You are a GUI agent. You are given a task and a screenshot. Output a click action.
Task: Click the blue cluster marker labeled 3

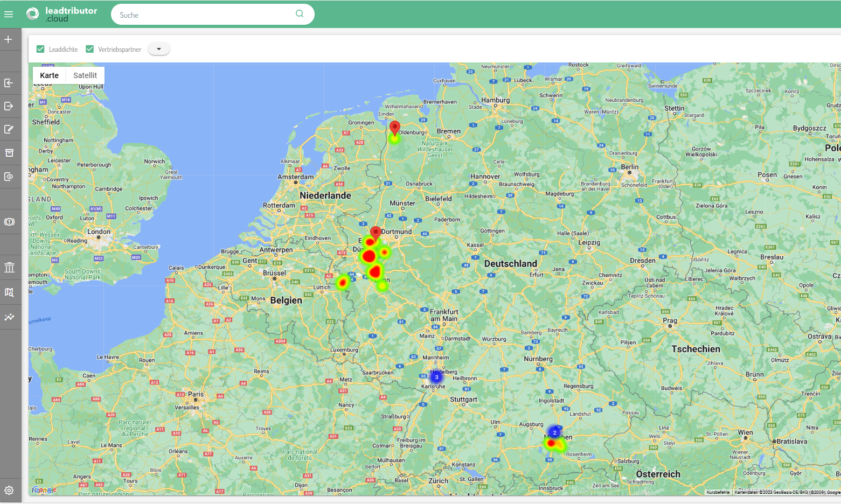[x=436, y=377]
